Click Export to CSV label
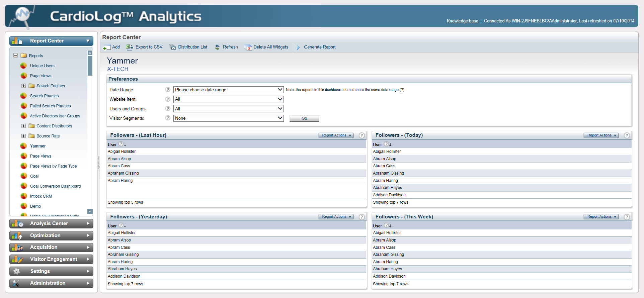Screen dimensions: 644x298 click(x=149, y=47)
